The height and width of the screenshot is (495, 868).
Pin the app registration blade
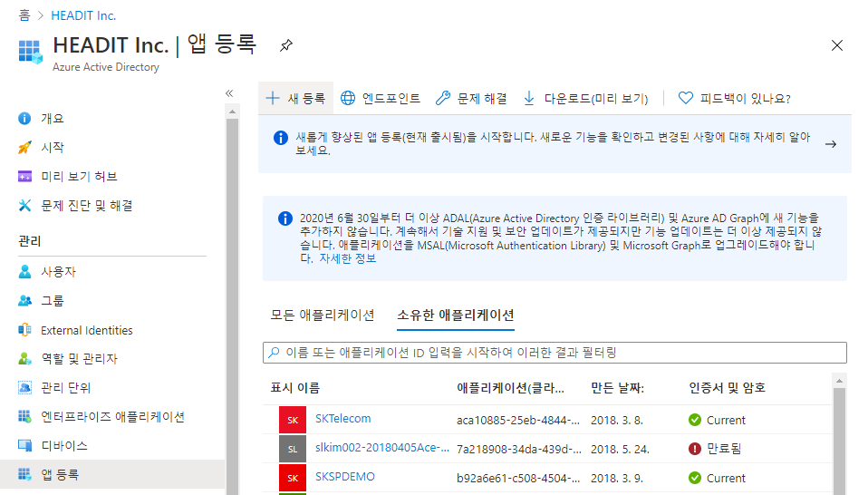pos(285,45)
